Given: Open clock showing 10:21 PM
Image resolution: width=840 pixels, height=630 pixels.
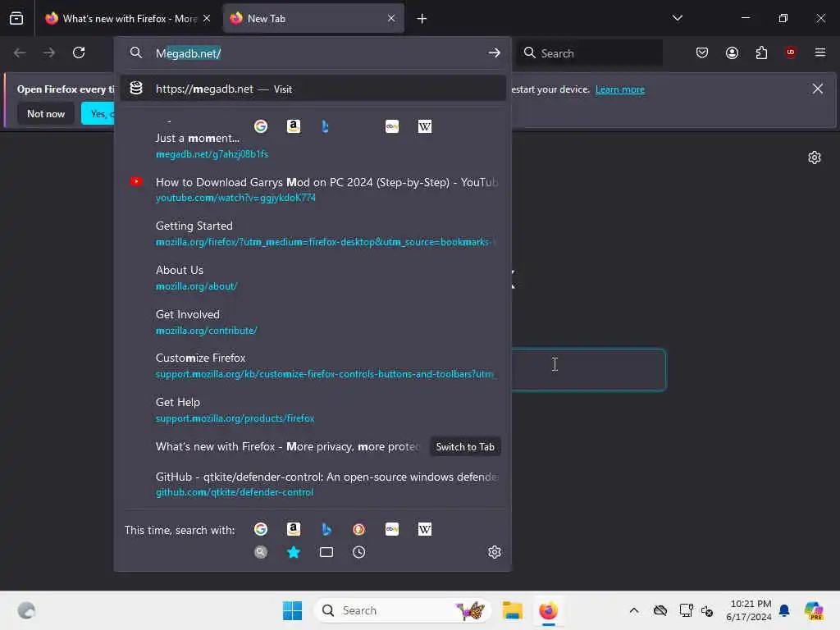Looking at the screenshot, I should click(x=748, y=610).
